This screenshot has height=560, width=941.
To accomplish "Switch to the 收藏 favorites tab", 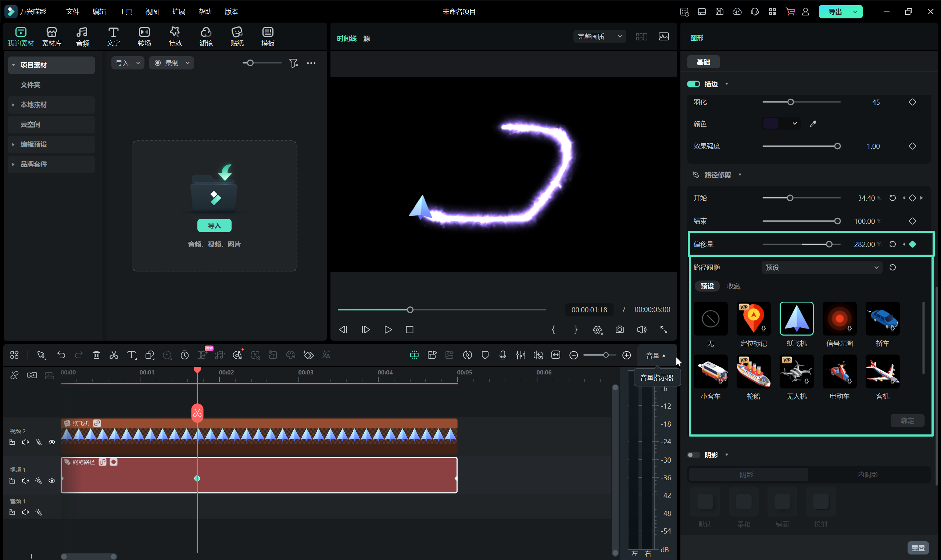I will click(733, 286).
